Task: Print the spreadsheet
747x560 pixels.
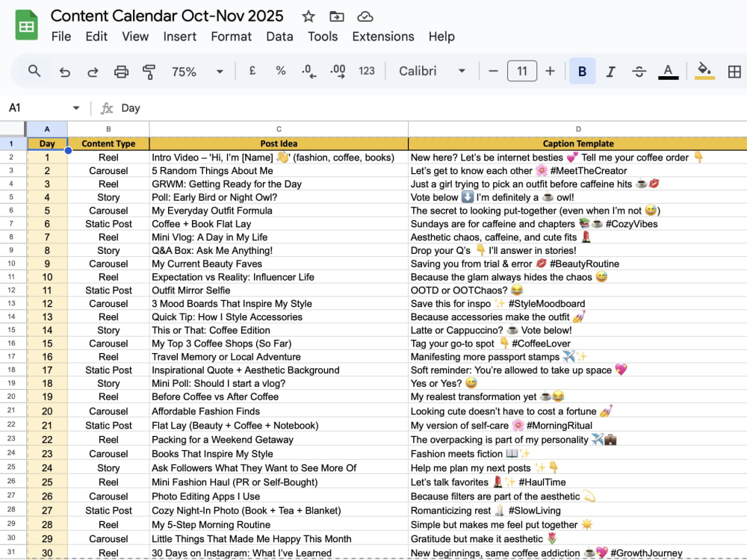Action: click(x=121, y=72)
